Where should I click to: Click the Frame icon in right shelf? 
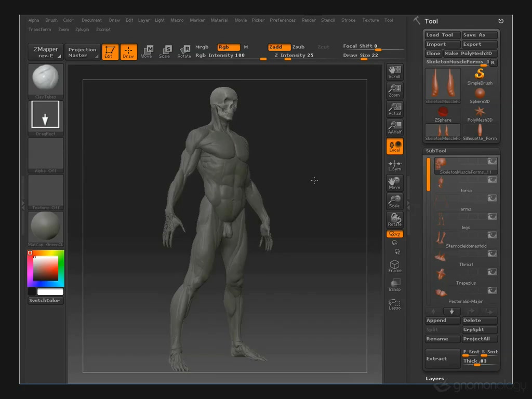point(394,267)
